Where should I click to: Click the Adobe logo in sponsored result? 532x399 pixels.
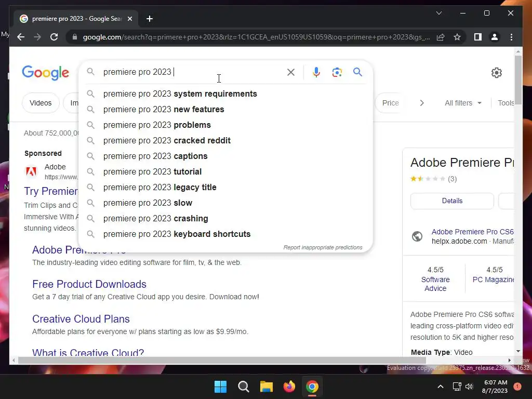pos(31,171)
